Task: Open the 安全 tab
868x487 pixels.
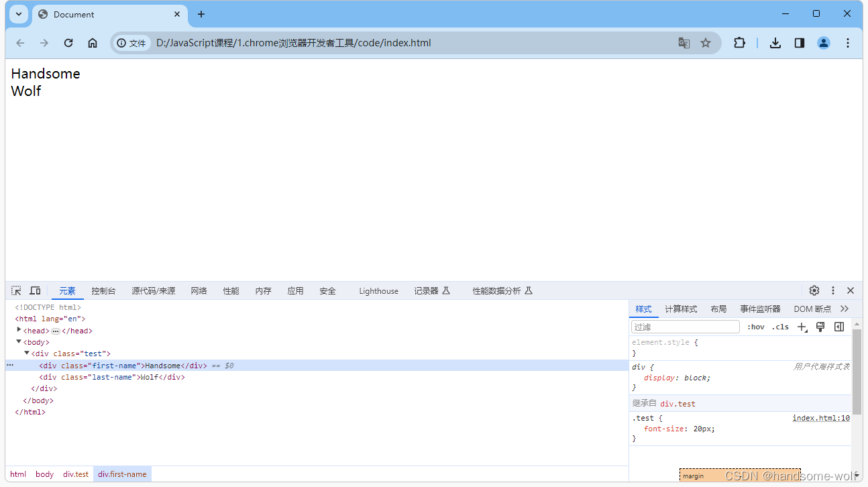Action: pyautogui.click(x=328, y=291)
